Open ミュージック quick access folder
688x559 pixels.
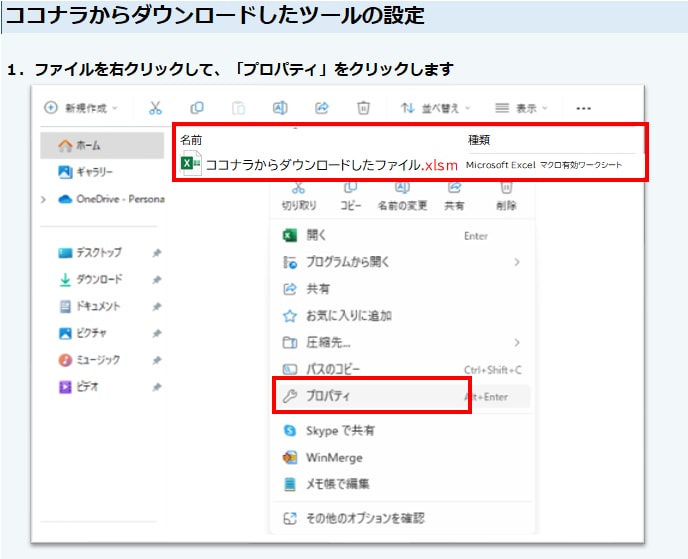89,360
